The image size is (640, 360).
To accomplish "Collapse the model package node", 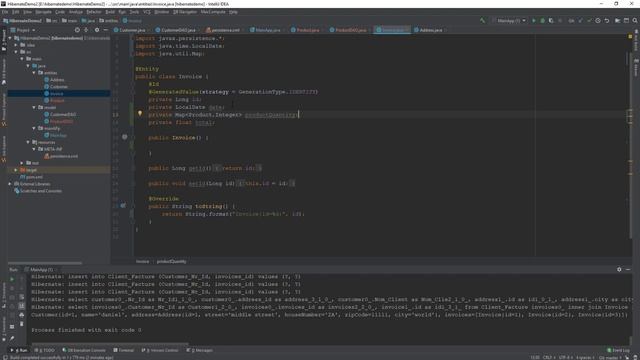I will point(34,107).
